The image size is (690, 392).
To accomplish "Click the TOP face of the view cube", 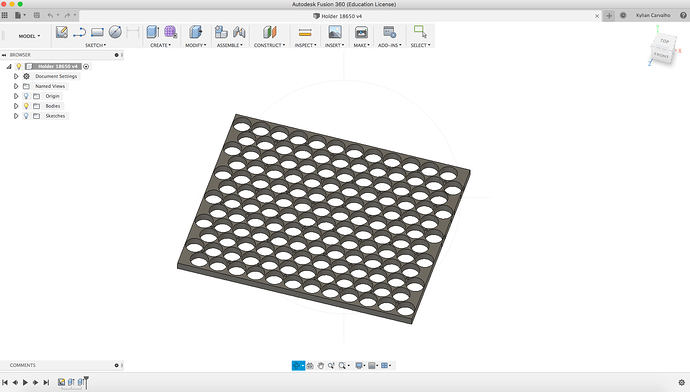I will [x=664, y=41].
